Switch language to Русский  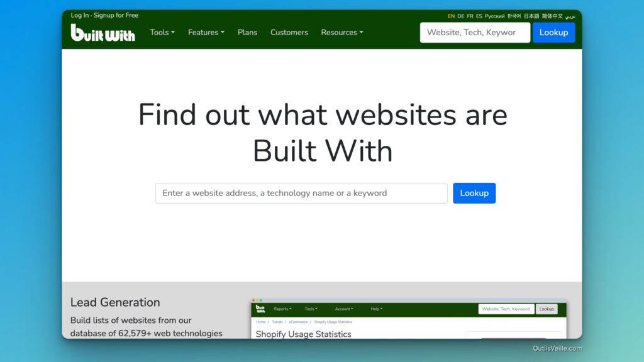coord(494,16)
